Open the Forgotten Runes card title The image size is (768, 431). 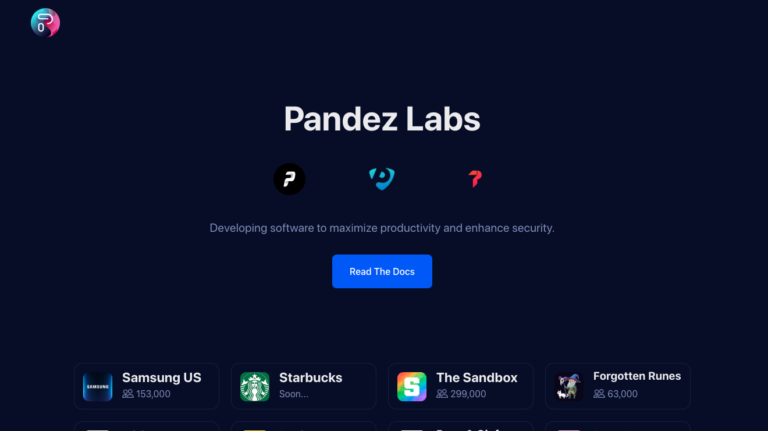coord(637,376)
